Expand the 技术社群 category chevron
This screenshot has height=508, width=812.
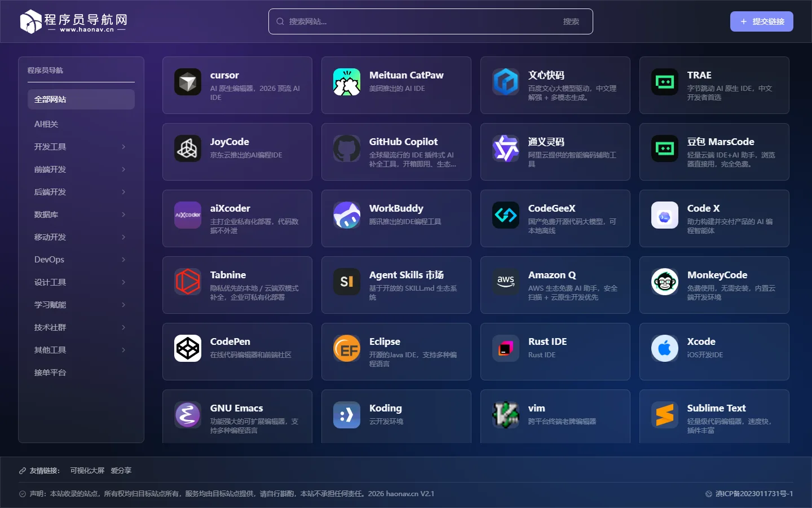[123, 327]
